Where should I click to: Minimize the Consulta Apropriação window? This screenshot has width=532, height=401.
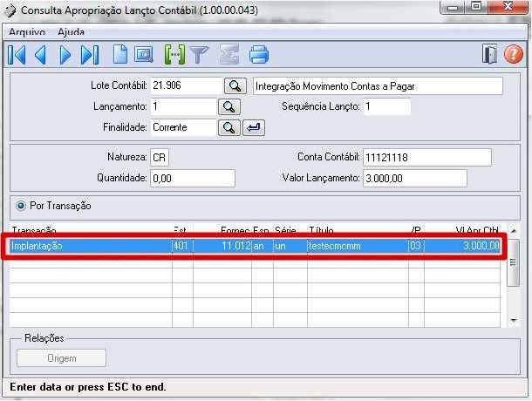tap(453, 7)
